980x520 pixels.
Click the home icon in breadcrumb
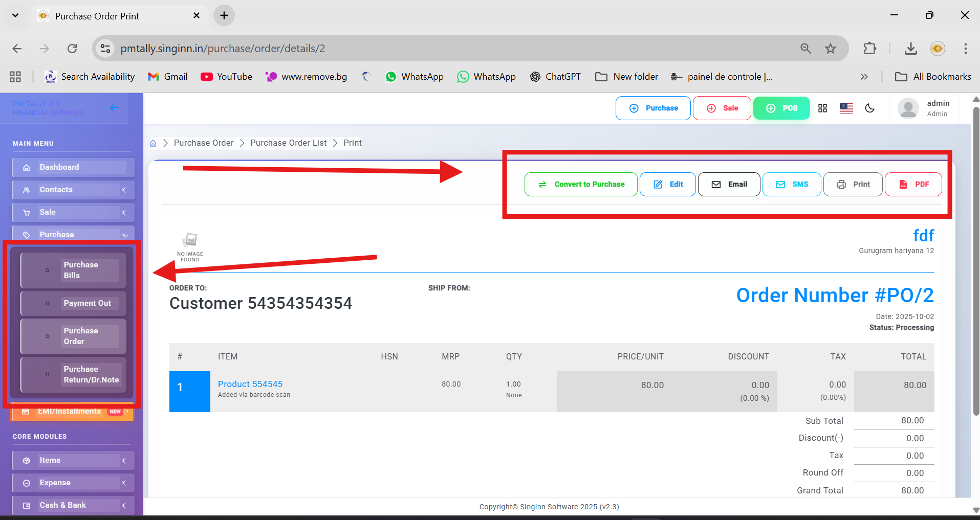(153, 143)
